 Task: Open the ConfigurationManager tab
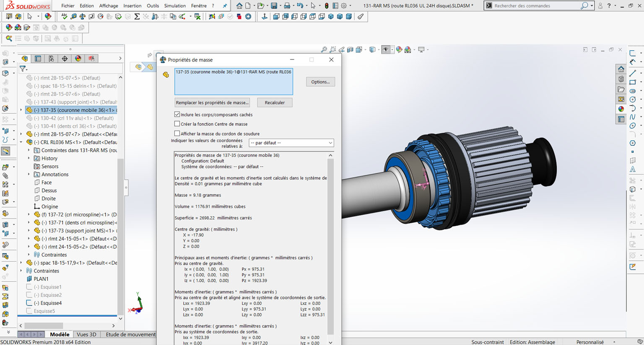51,59
